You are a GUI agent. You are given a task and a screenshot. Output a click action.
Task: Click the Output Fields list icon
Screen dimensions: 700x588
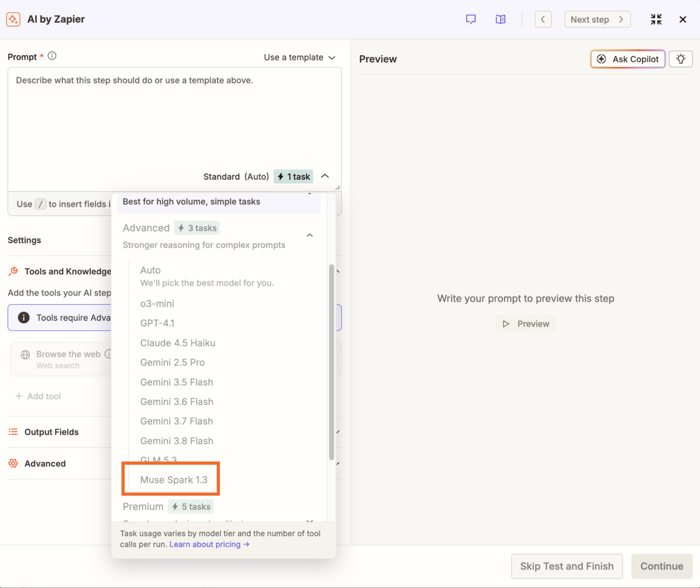coord(13,432)
